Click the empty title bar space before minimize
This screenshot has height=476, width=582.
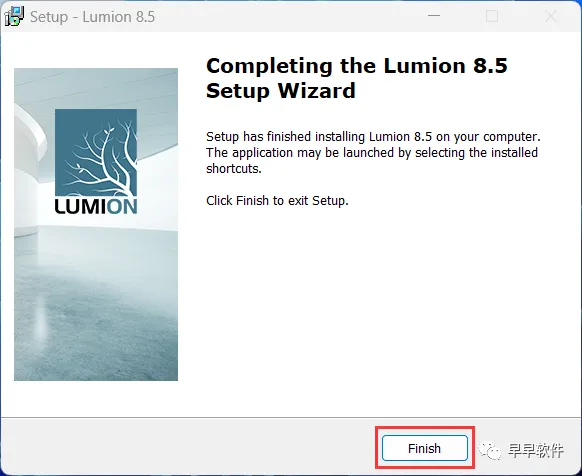[x=290, y=16]
